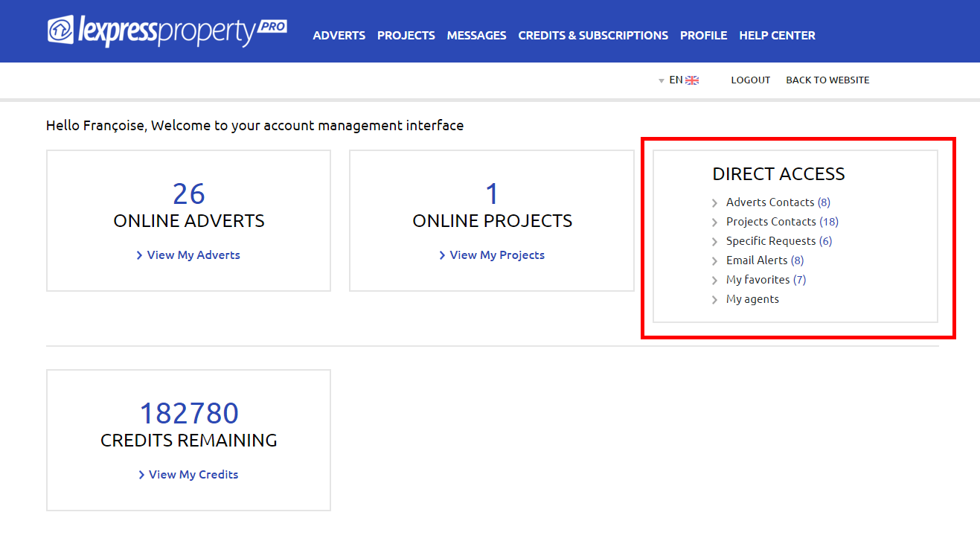Click the 1 online projects number
This screenshot has width=980, height=547.
[492, 194]
